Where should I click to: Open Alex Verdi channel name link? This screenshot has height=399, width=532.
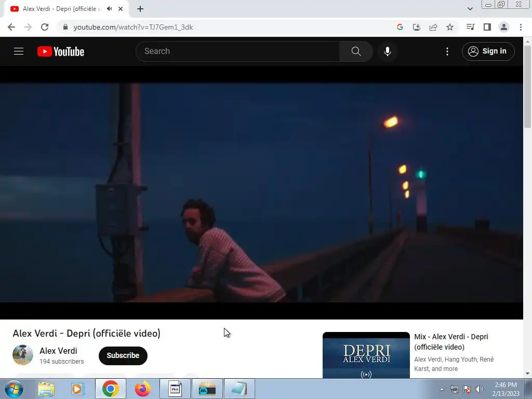point(58,351)
